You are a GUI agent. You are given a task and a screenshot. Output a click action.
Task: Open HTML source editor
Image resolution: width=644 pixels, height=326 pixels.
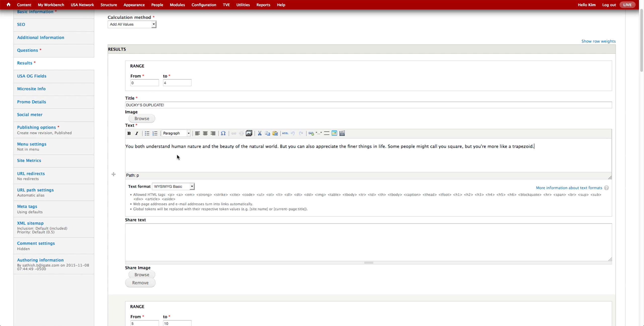coord(285,133)
